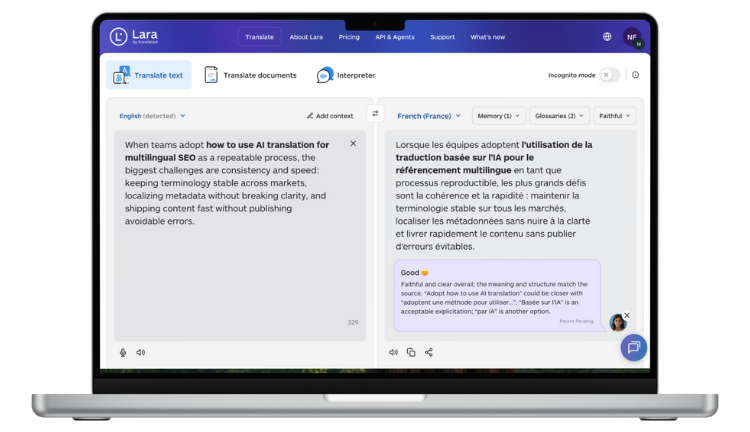
Task: Click the Good rating feedback text
Action: tap(414, 273)
